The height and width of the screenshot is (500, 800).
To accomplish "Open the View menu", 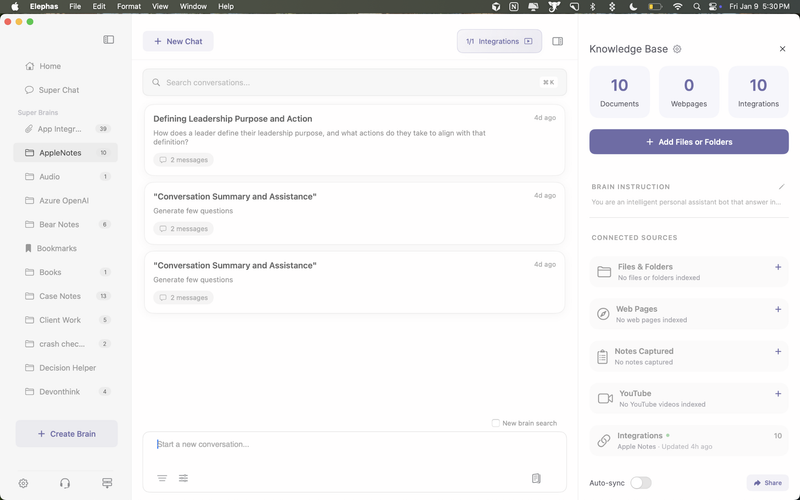I will pyautogui.click(x=160, y=7).
